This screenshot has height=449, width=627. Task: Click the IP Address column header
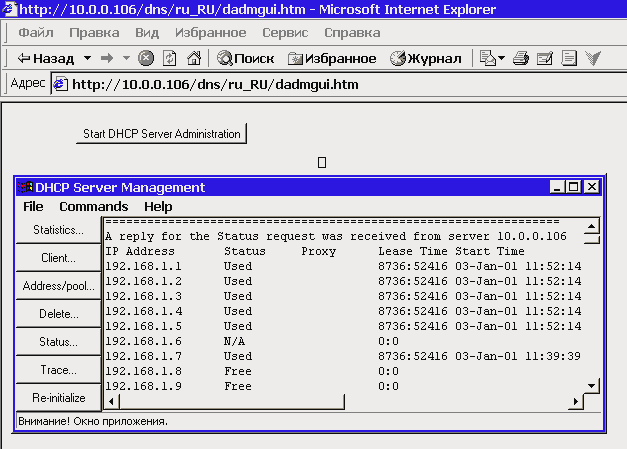pyautogui.click(x=140, y=251)
